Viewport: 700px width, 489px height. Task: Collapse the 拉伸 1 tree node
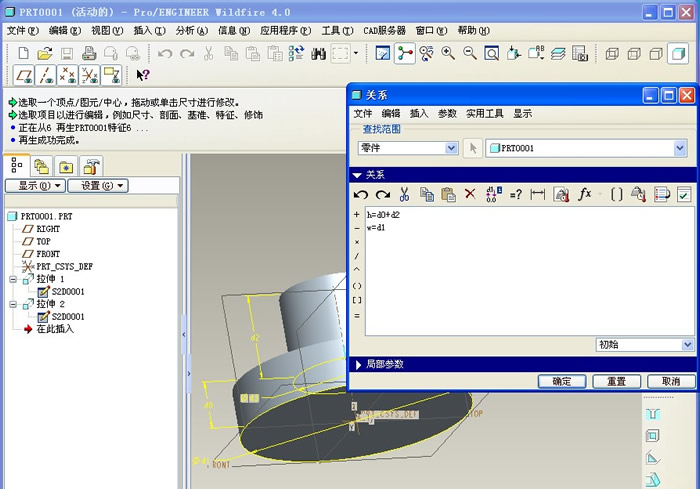click(x=13, y=279)
